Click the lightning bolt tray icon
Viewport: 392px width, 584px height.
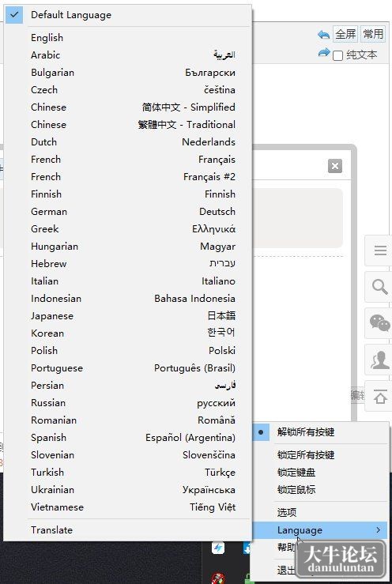coord(218,548)
